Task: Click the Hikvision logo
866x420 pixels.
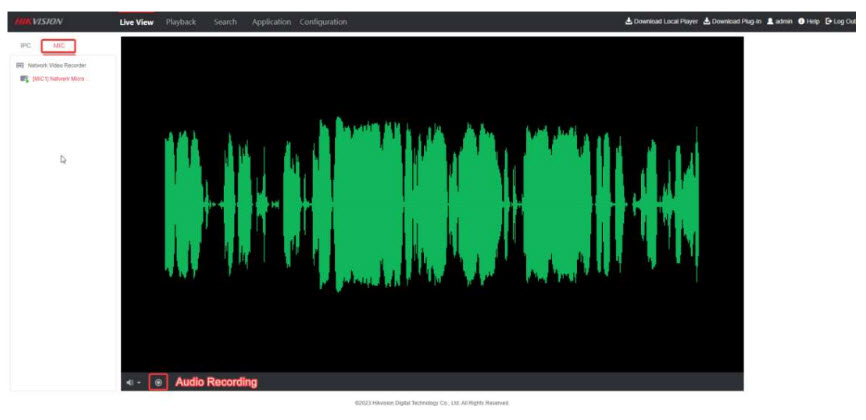Action: 38,21
